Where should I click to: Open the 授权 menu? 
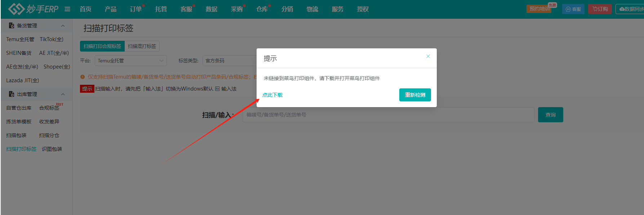(x=363, y=9)
